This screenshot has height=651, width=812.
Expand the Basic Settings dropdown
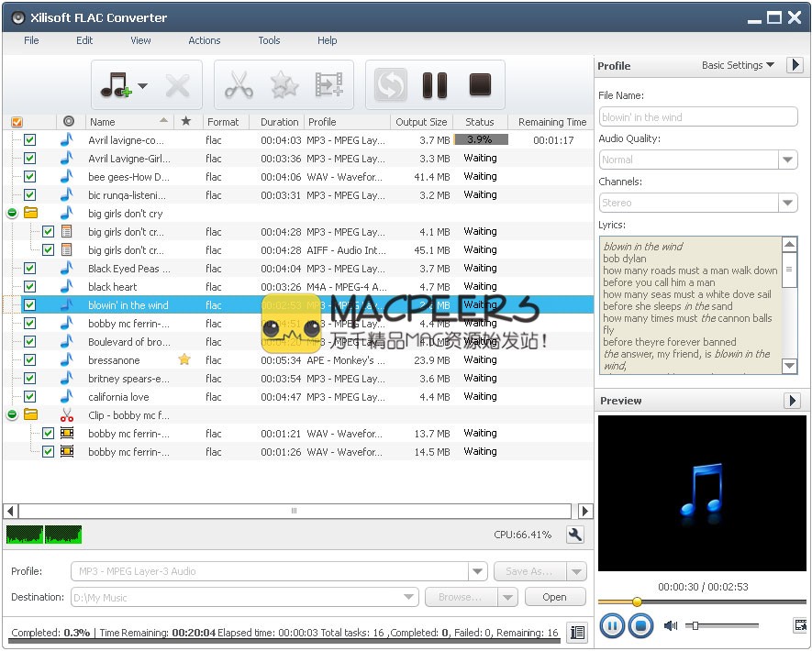[x=738, y=66]
